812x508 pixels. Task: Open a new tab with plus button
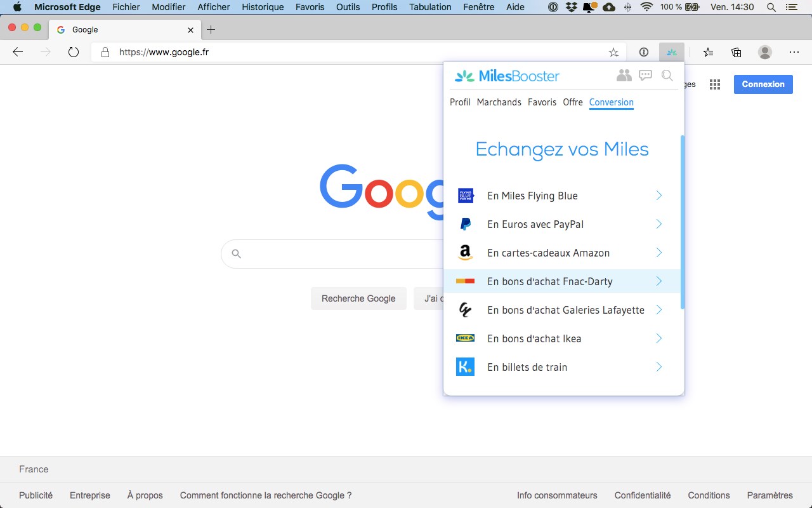211,29
